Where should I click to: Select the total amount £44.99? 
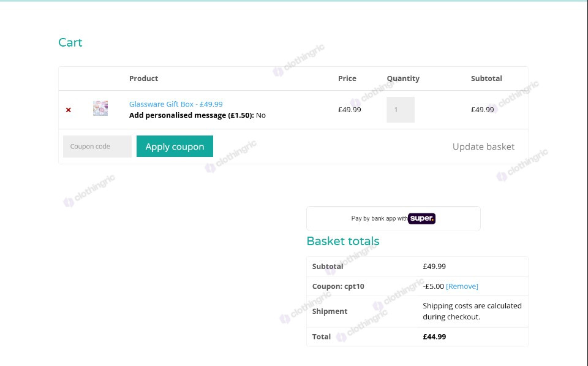(434, 337)
